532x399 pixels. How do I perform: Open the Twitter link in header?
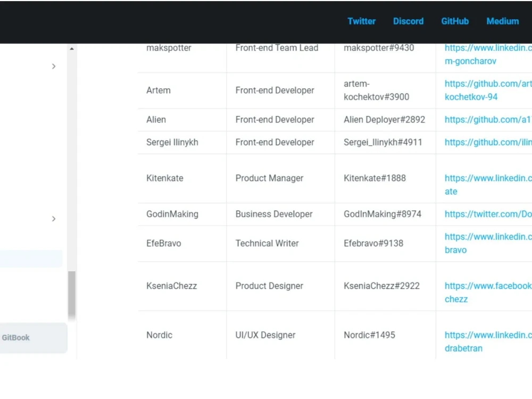tap(361, 21)
